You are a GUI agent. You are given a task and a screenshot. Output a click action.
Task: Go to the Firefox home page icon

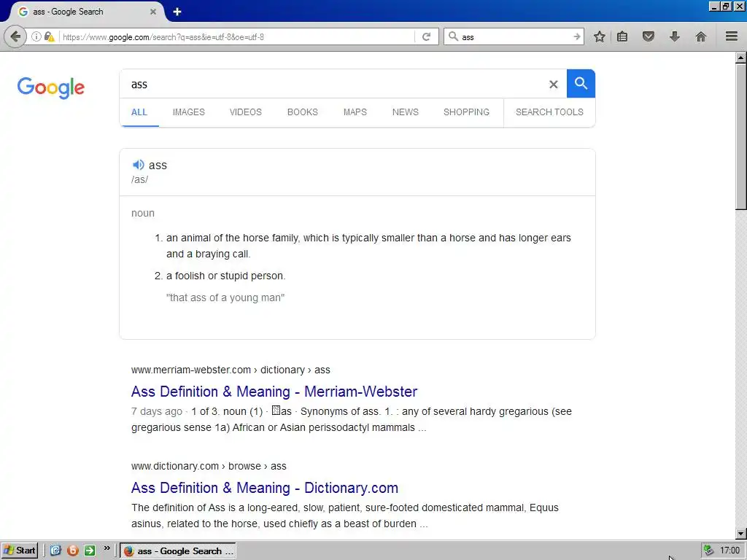(x=701, y=36)
